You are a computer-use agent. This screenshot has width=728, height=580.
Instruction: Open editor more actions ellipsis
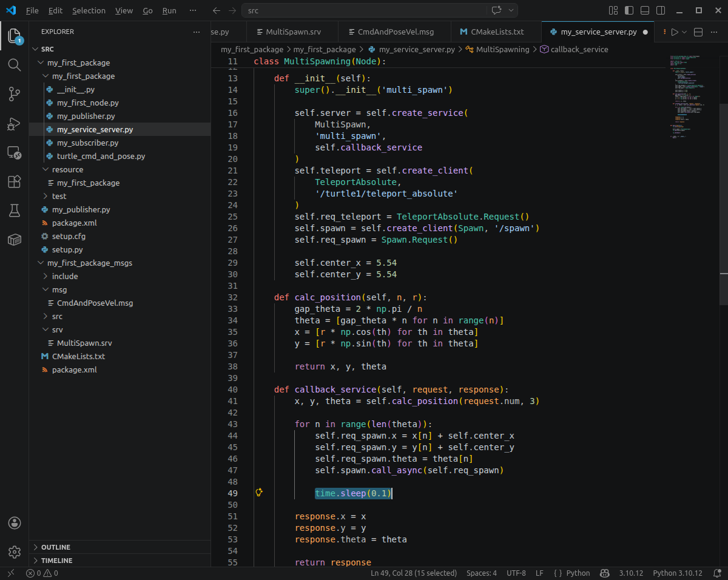[x=715, y=32]
